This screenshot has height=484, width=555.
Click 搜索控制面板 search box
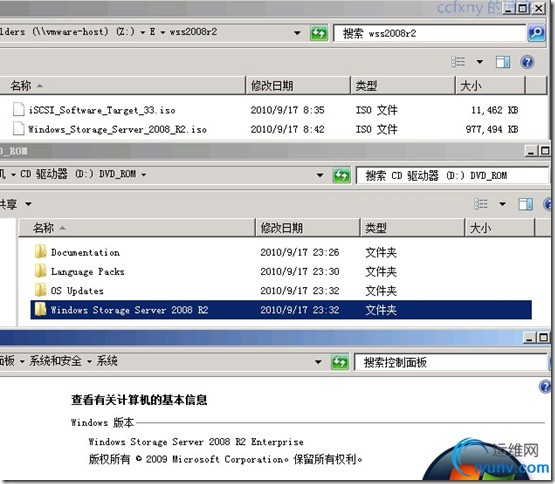[x=451, y=362]
